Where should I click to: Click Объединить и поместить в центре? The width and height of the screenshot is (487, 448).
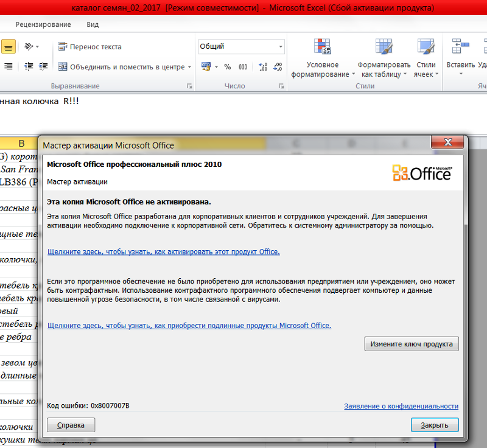pyautogui.click(x=121, y=67)
